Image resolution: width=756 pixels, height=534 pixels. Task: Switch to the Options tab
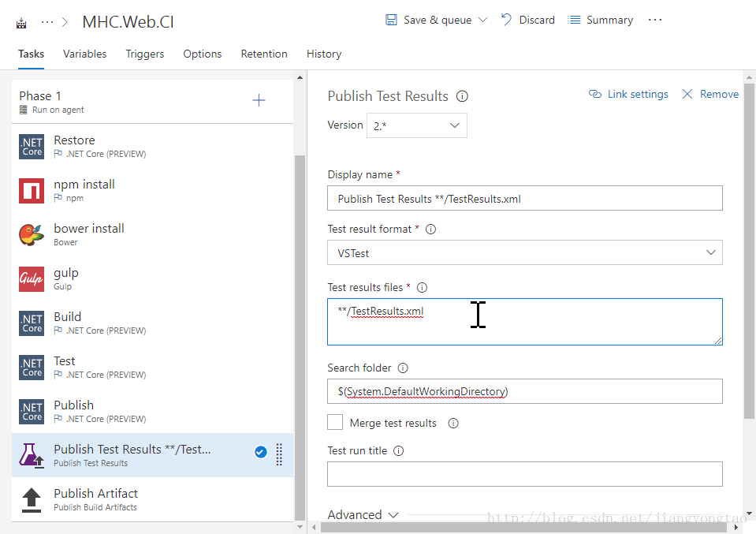[x=203, y=54]
